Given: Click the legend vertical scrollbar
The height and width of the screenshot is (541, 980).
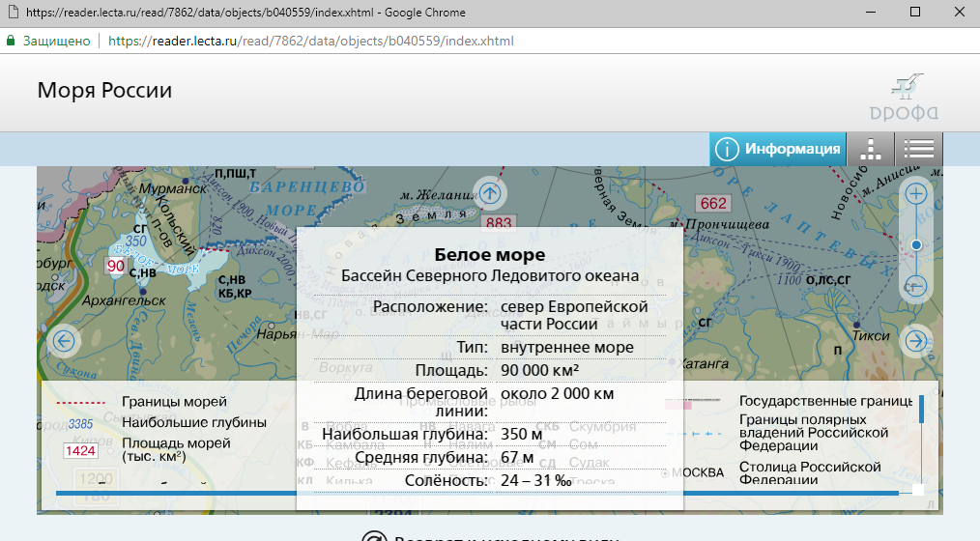Looking at the screenshot, I should point(921,409).
